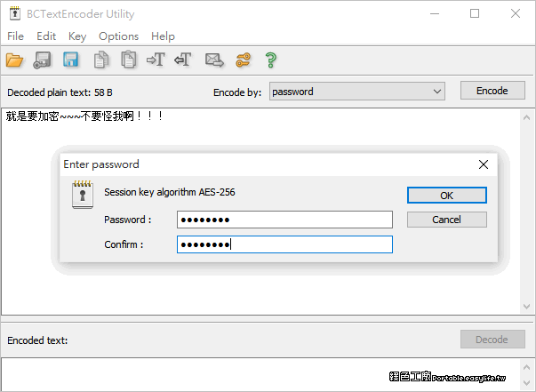
Task: Open the Key menu
Action: (77, 36)
